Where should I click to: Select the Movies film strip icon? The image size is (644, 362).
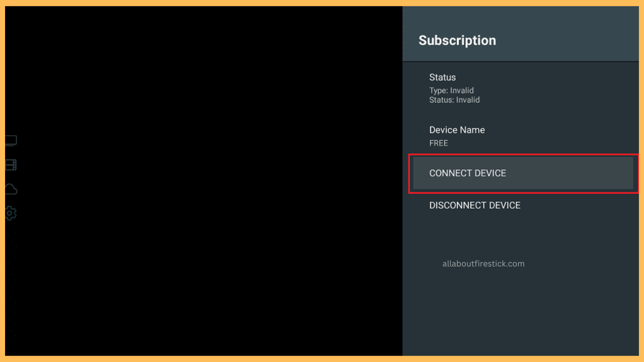pyautogui.click(x=11, y=165)
